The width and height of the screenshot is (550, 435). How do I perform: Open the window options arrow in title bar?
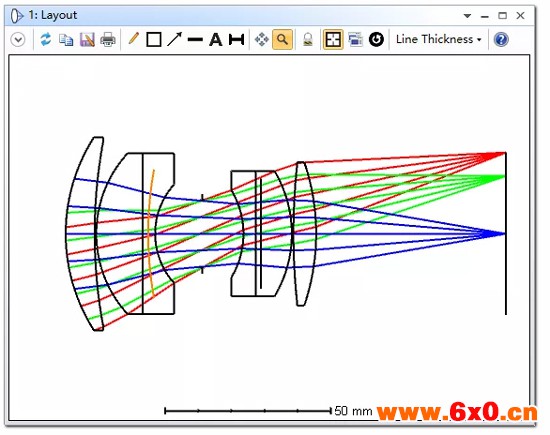467,16
